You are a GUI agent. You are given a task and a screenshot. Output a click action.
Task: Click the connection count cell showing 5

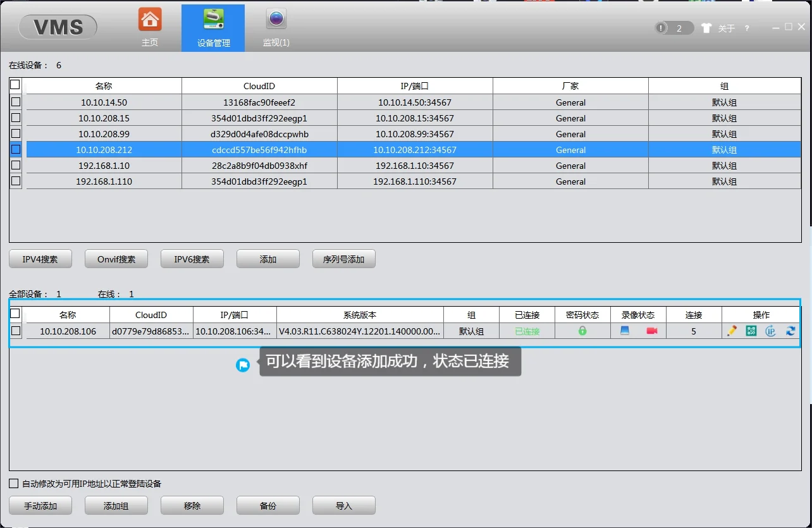click(694, 331)
